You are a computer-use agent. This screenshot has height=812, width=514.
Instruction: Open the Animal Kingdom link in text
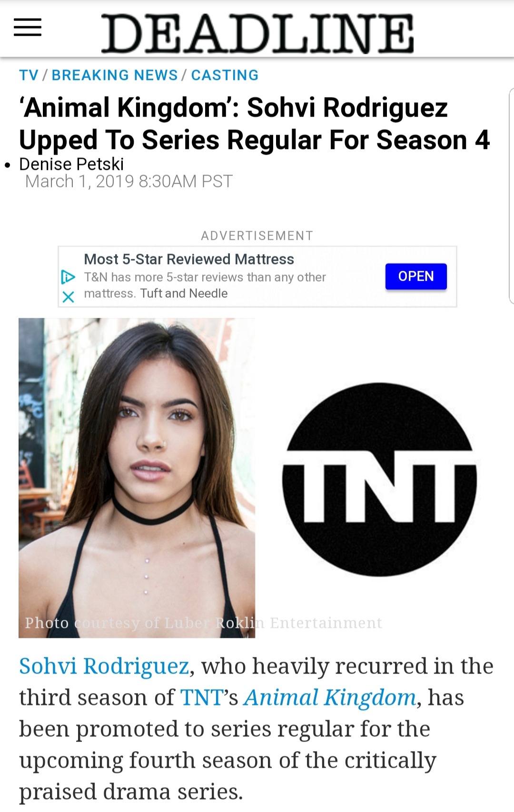pyautogui.click(x=330, y=698)
